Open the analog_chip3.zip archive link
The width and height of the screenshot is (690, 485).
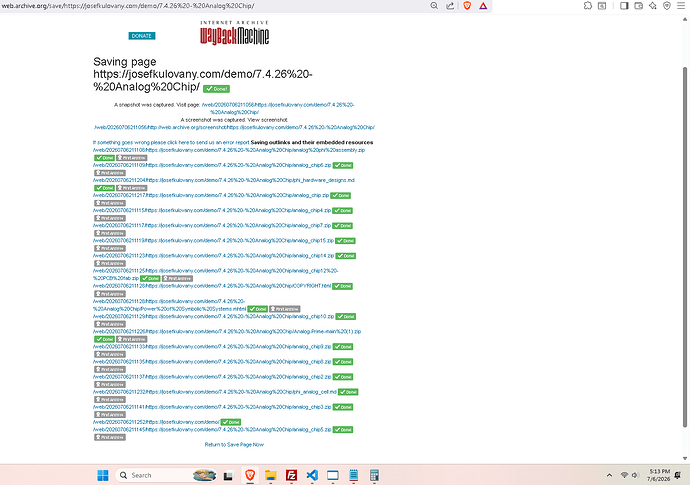tap(212, 407)
